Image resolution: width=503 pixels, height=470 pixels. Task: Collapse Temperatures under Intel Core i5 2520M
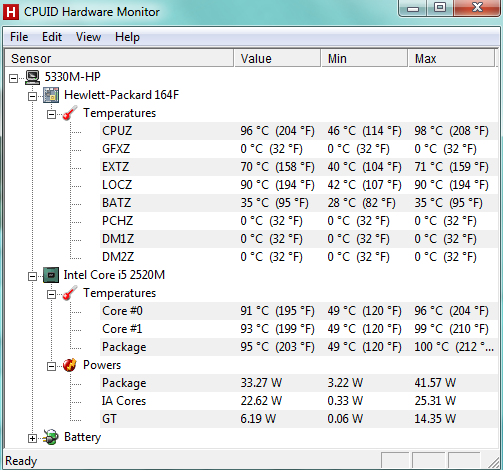click(51, 295)
